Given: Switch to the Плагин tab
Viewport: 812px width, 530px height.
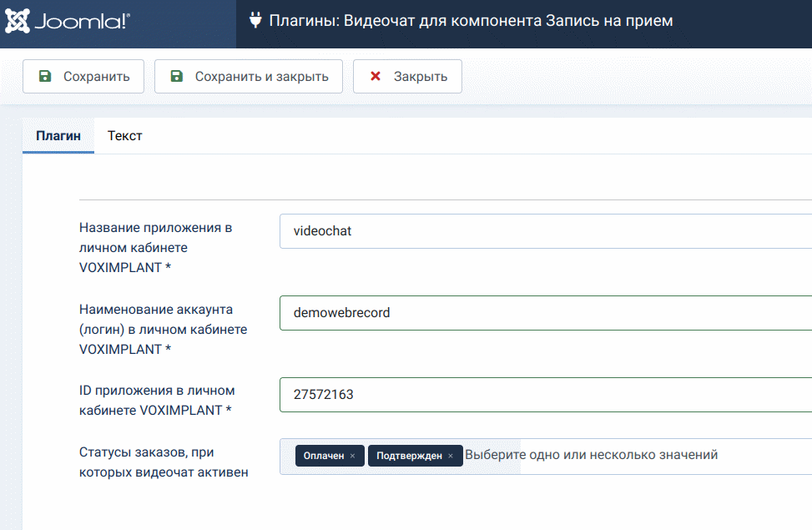Looking at the screenshot, I should pos(58,135).
